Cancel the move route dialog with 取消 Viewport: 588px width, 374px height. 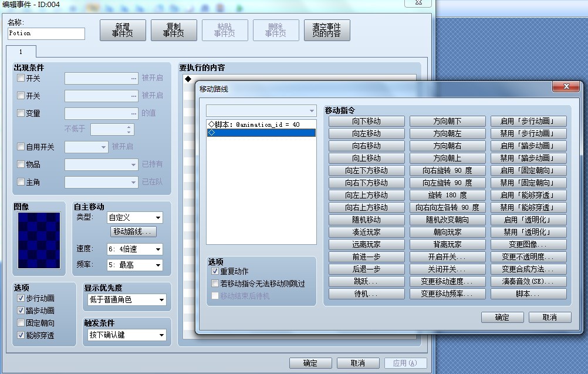550,318
